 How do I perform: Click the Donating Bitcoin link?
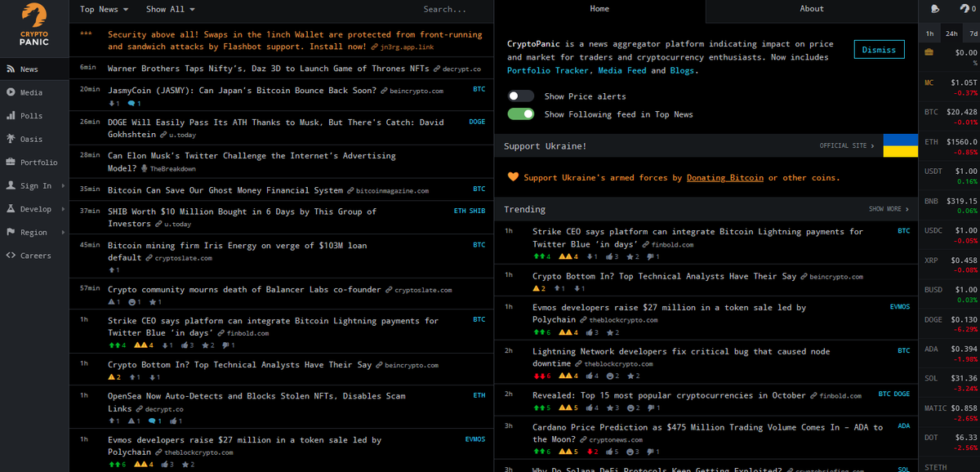[725, 177]
